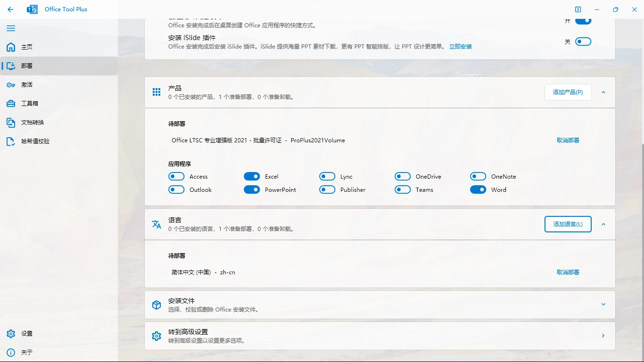Toggle the hamburger navigation menu

point(11,28)
